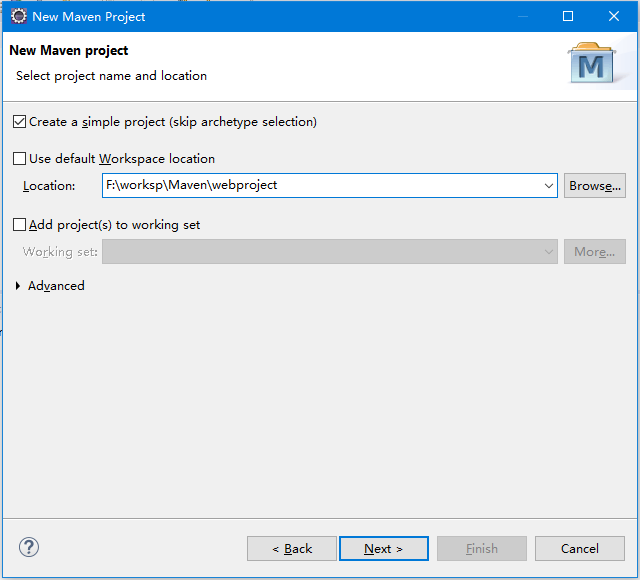
Task: Check Add project(s) to working set
Action: pos(20,224)
